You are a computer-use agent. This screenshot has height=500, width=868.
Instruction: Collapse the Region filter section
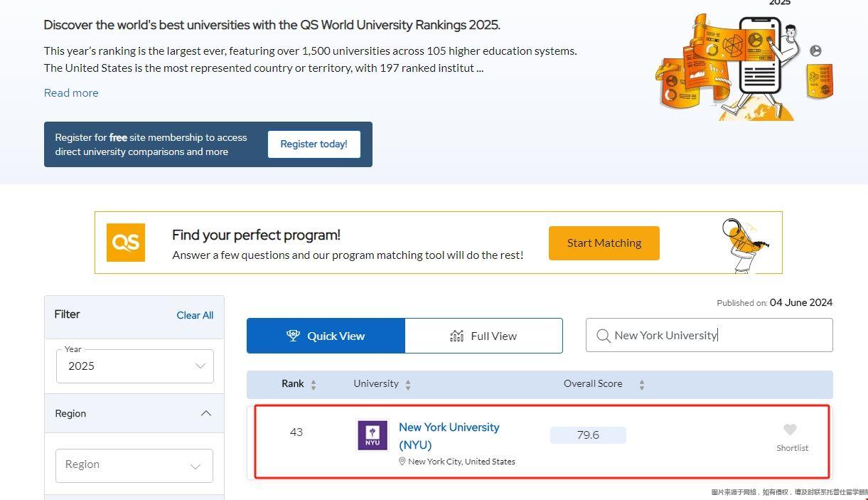click(206, 413)
